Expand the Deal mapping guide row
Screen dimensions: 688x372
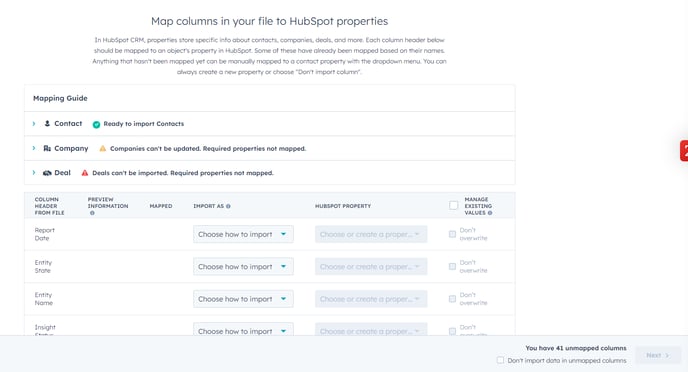(34, 173)
